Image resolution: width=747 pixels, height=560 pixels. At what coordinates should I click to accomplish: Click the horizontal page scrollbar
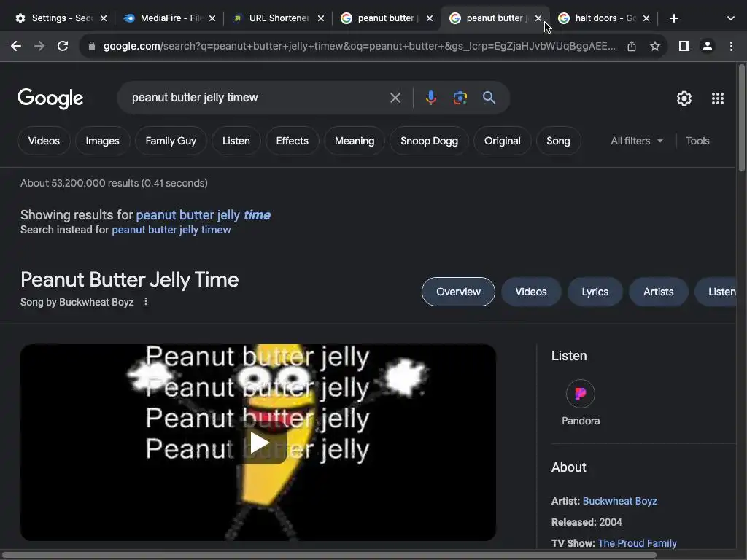click(329, 555)
